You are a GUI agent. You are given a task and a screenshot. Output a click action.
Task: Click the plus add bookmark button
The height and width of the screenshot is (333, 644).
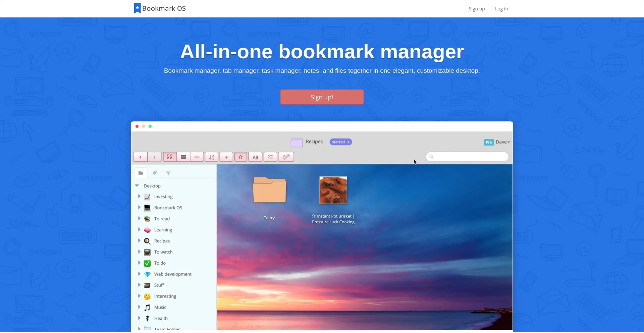point(226,157)
